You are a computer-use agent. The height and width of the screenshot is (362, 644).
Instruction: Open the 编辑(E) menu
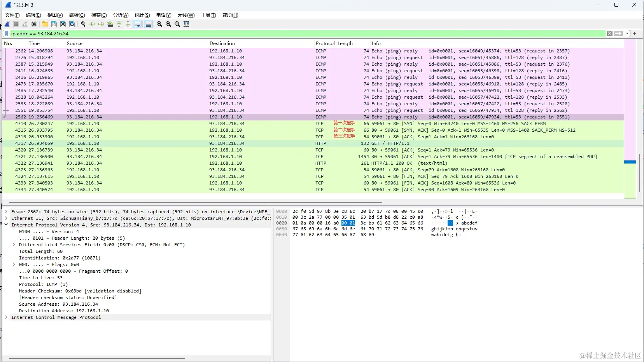coord(33,15)
